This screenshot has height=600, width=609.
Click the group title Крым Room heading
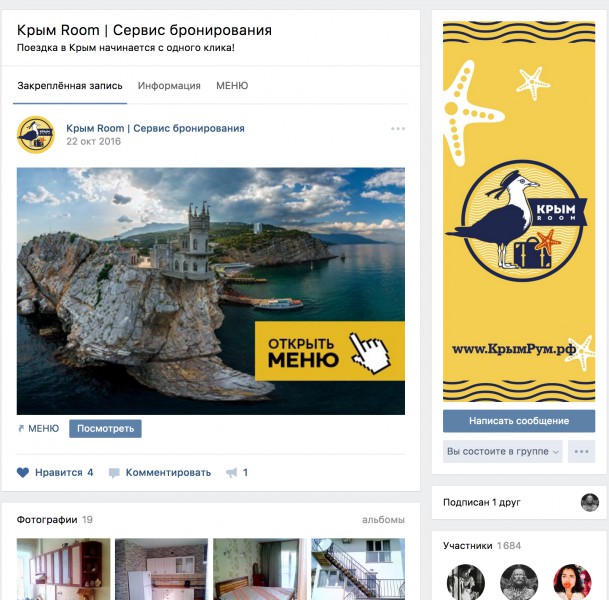point(144,30)
